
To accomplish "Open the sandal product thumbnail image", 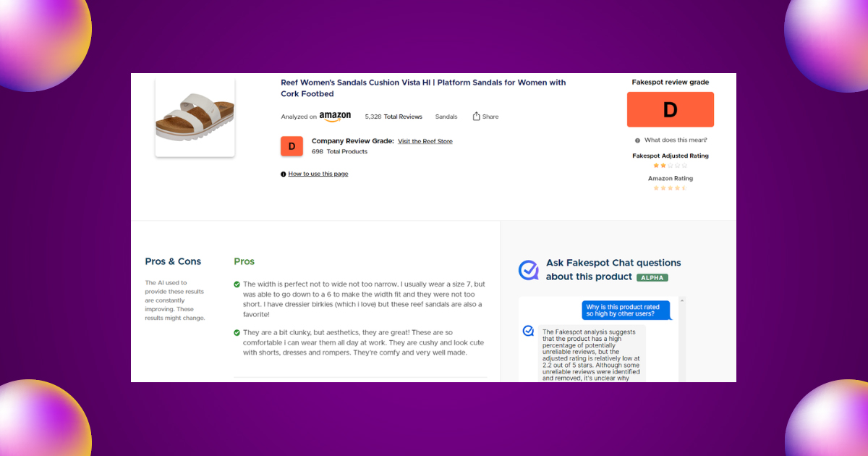I will pos(195,117).
